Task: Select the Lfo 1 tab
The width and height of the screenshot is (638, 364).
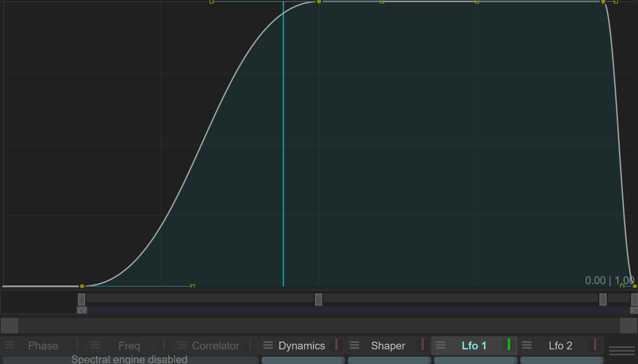Action: coord(474,345)
